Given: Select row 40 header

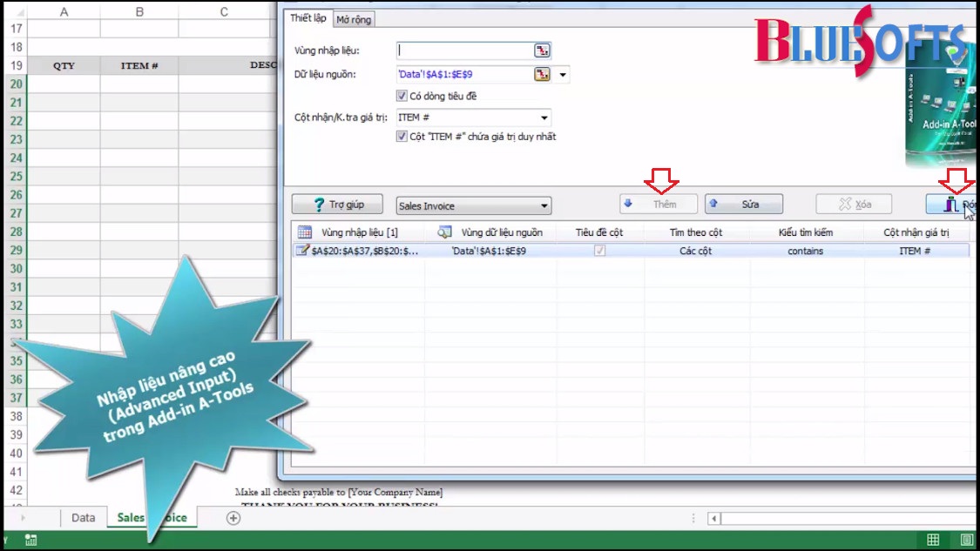Looking at the screenshot, I should tap(16, 454).
